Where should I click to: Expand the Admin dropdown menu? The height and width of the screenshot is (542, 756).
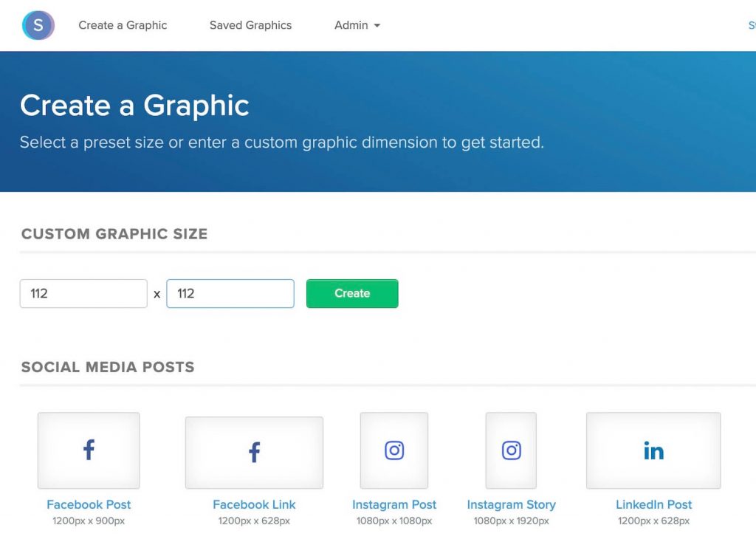click(x=357, y=25)
